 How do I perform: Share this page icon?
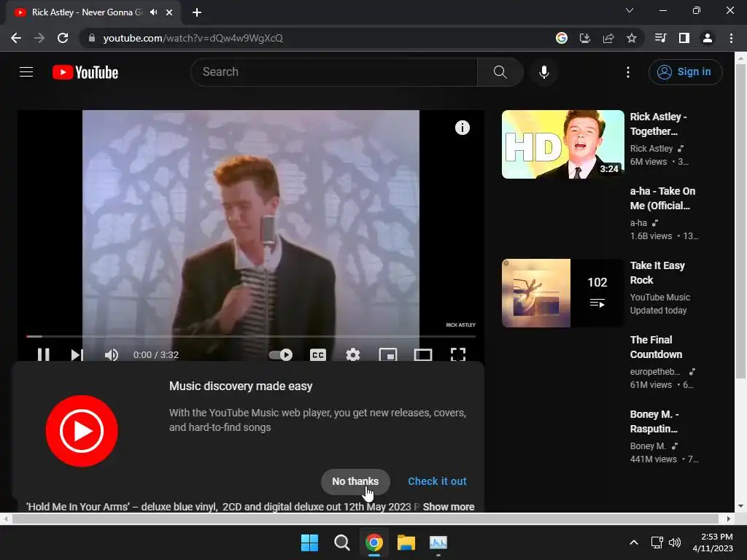[x=608, y=38]
